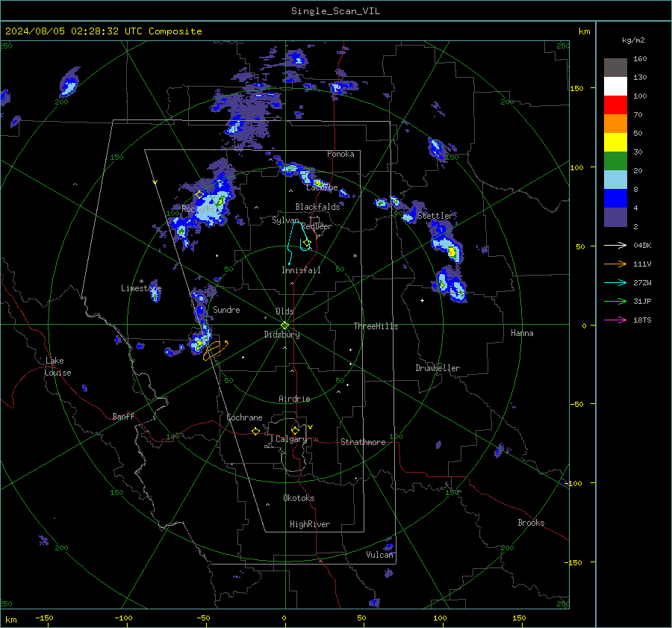Select the 31JP legend label
This screenshot has width=672, height=628.
[642, 302]
